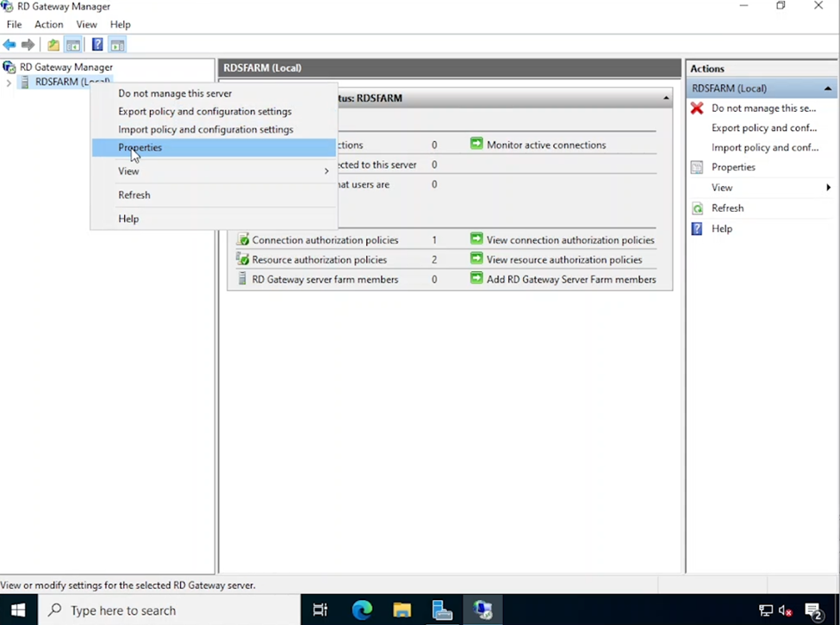Click the Windows search box
Screen dimensions: 840x625
point(168,610)
